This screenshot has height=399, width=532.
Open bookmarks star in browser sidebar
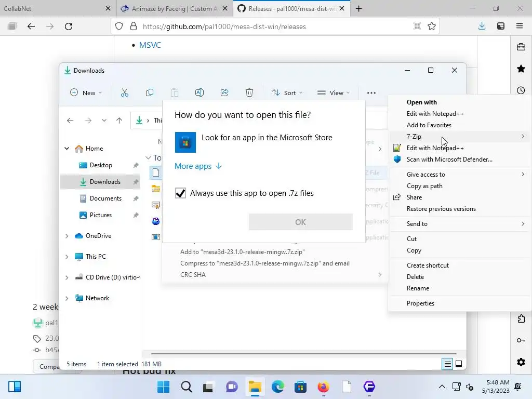521,69
